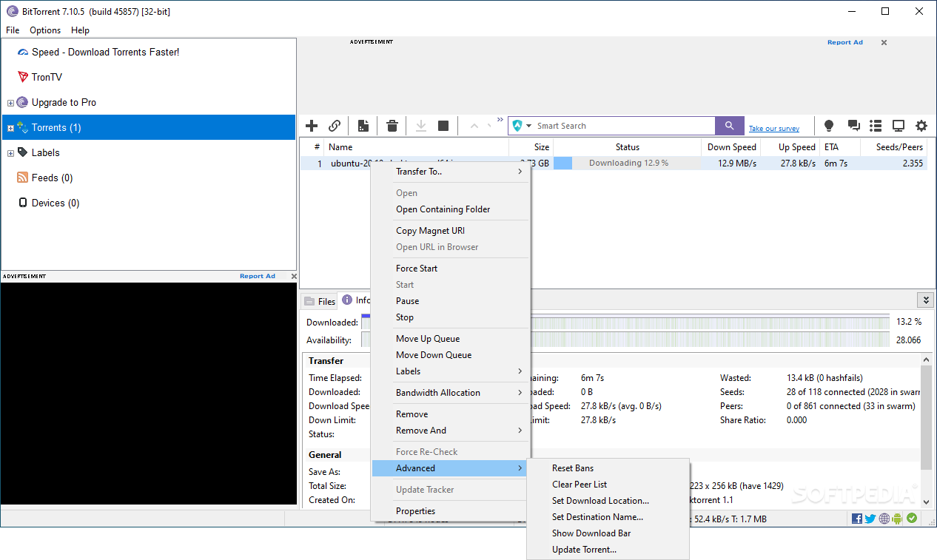Open the 'Transfer To..' submenu
This screenshot has width=937, height=560.
451,172
